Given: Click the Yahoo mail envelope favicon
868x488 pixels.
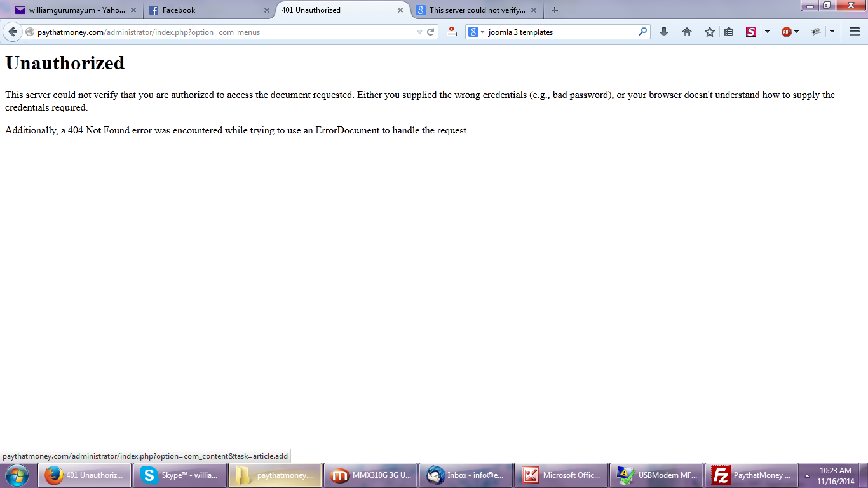Looking at the screenshot, I should point(20,10).
